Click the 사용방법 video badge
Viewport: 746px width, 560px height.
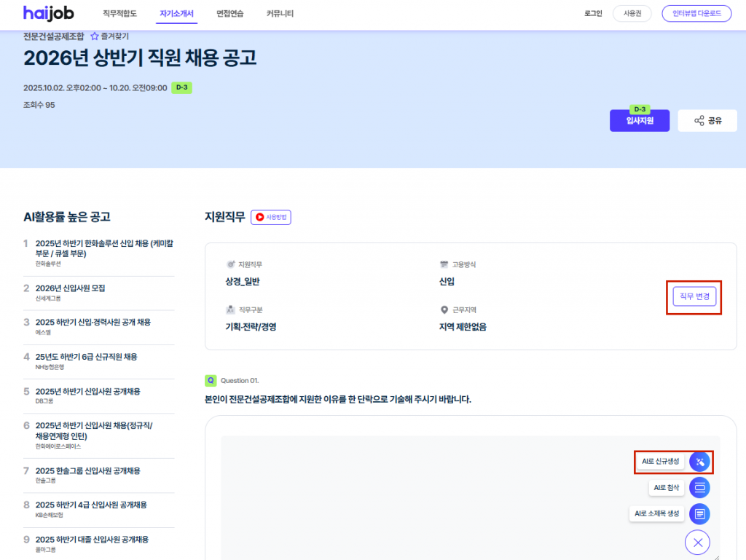(271, 217)
